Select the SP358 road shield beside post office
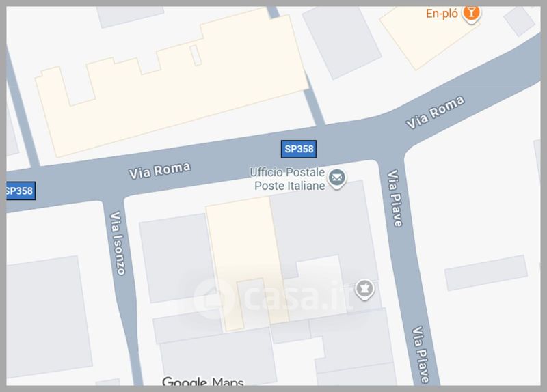Viewport: 547px width, 392px height. (299, 149)
